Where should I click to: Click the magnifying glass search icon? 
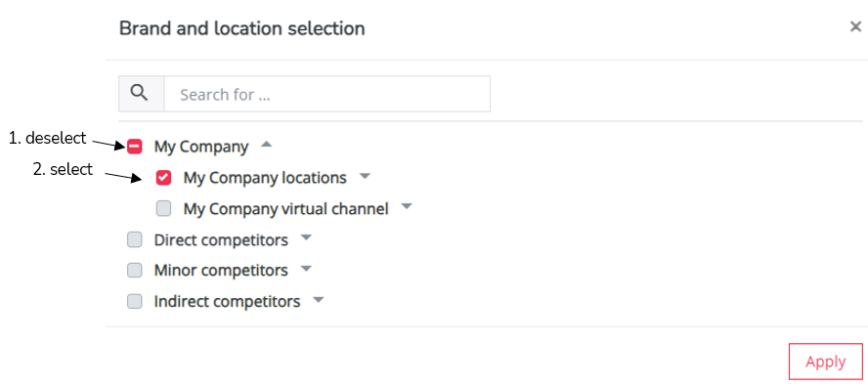pos(141,94)
